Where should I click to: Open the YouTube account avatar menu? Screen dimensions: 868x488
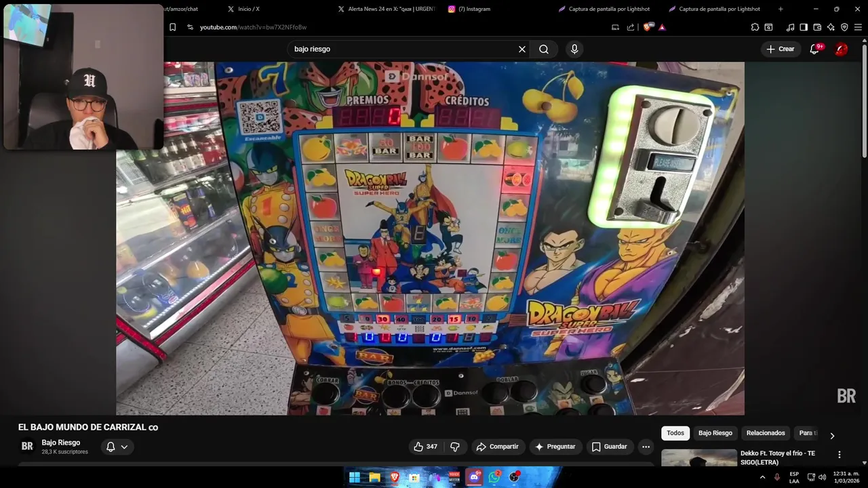coord(841,49)
